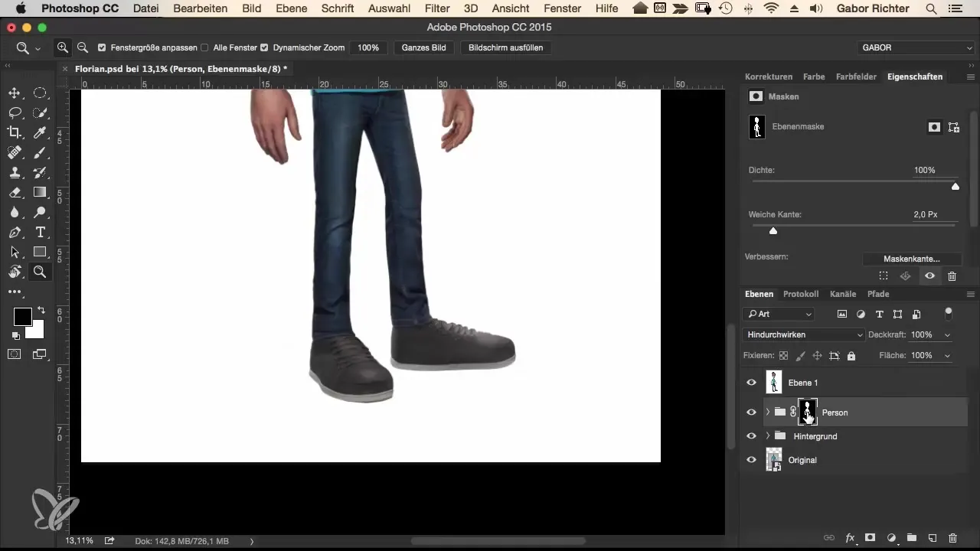This screenshot has width=980, height=551.
Task: Switch to the Kanäle tab
Action: [843, 294]
